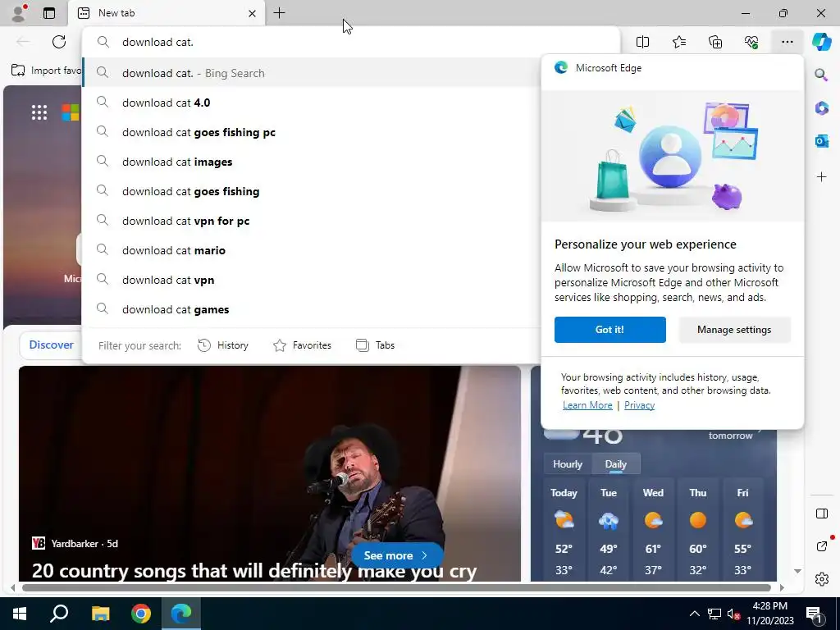Open the profile avatar icon
The image size is (840, 630).
[19, 13]
